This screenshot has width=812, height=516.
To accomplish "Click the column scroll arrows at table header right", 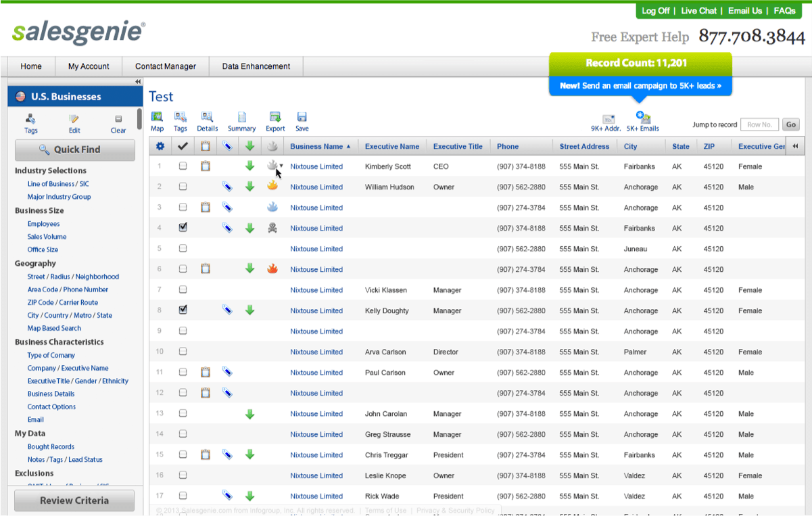I will coord(796,146).
